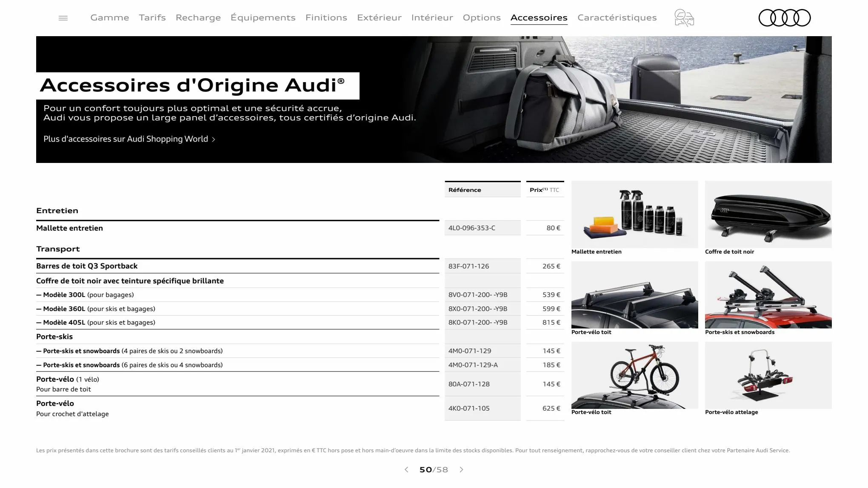Viewport: 868px width, 488px height.
Task: Open the Gamme tab
Action: pos(110,17)
